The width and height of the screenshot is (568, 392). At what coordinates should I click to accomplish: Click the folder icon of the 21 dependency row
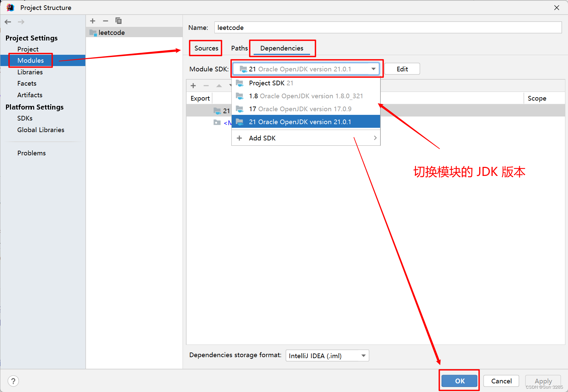[x=217, y=111]
